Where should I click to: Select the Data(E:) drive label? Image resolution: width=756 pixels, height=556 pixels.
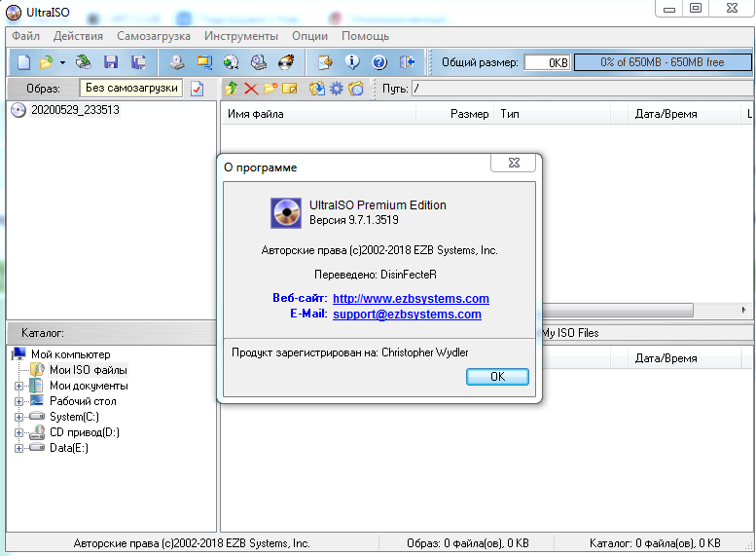coord(69,448)
